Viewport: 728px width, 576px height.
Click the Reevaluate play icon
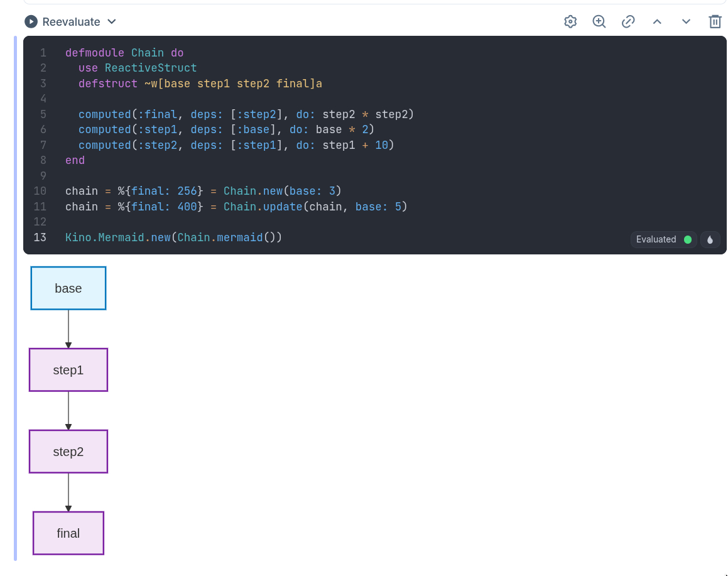click(x=31, y=22)
